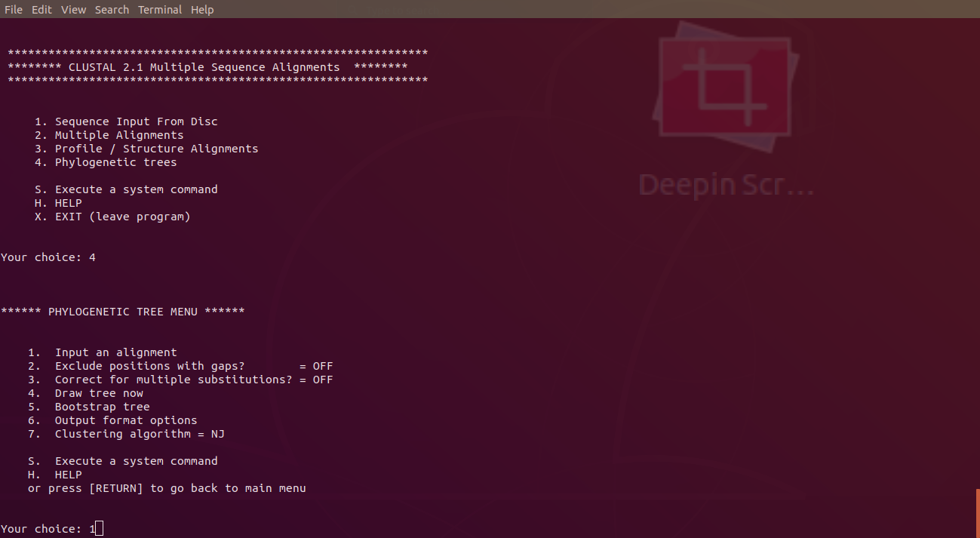Open the Edit menu
Screen dimensions: 980x538
point(41,10)
